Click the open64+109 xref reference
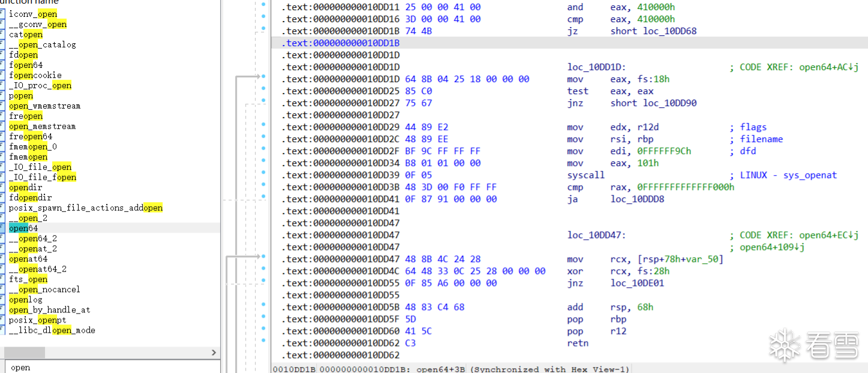This screenshot has height=373, width=868. click(x=772, y=247)
